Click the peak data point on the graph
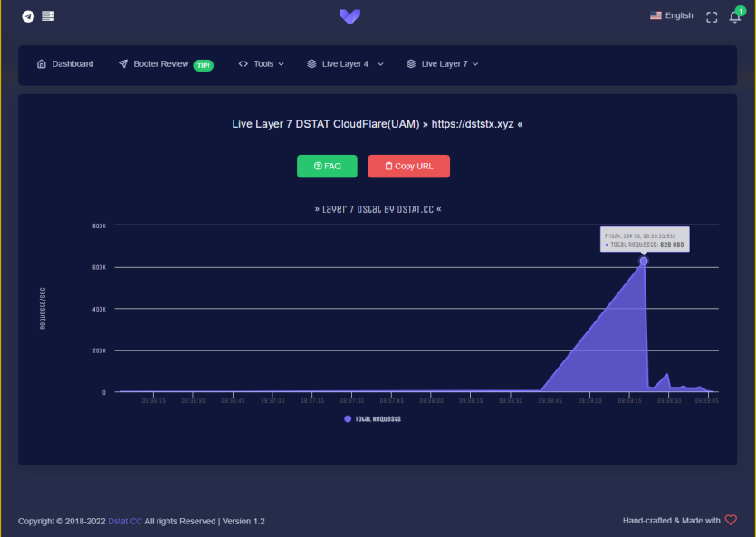The height and width of the screenshot is (537, 756). tap(643, 261)
